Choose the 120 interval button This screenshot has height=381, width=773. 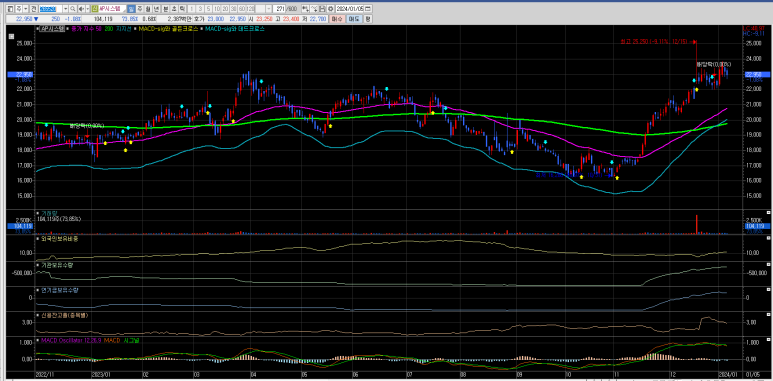click(250, 9)
